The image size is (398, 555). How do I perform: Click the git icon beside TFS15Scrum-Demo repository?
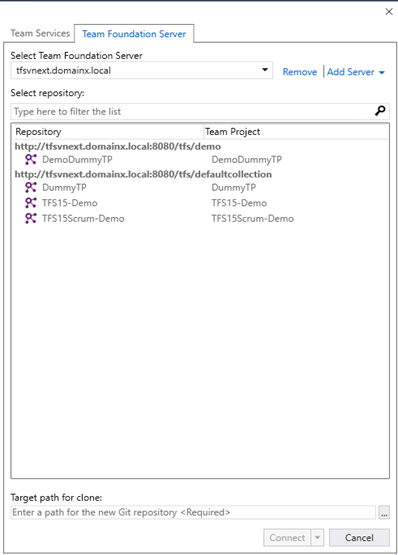[30, 218]
